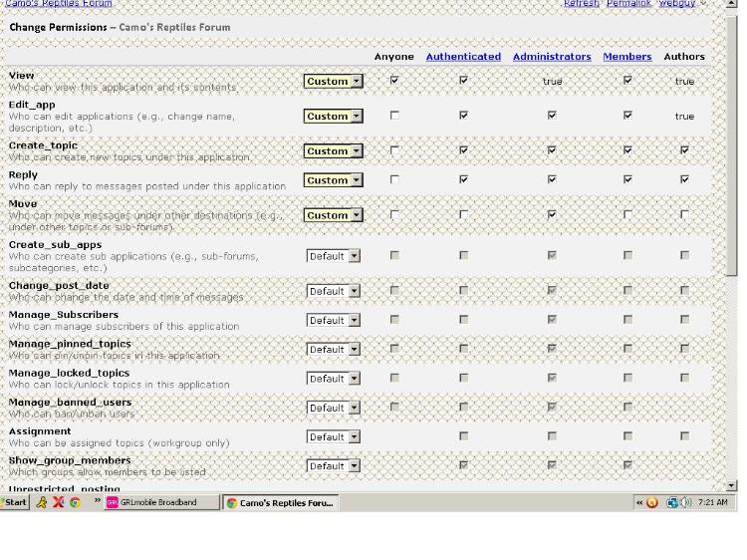Viewport: 747px width, 560px height.
Task: Expand the Manage_locked_topics Default dropdown
Action: point(333,379)
